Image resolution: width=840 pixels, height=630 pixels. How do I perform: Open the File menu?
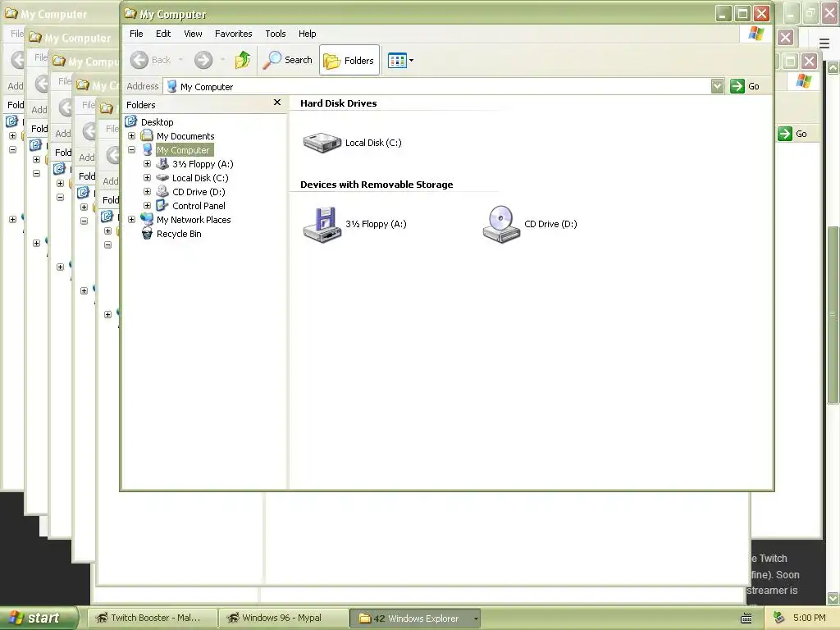[x=136, y=33]
